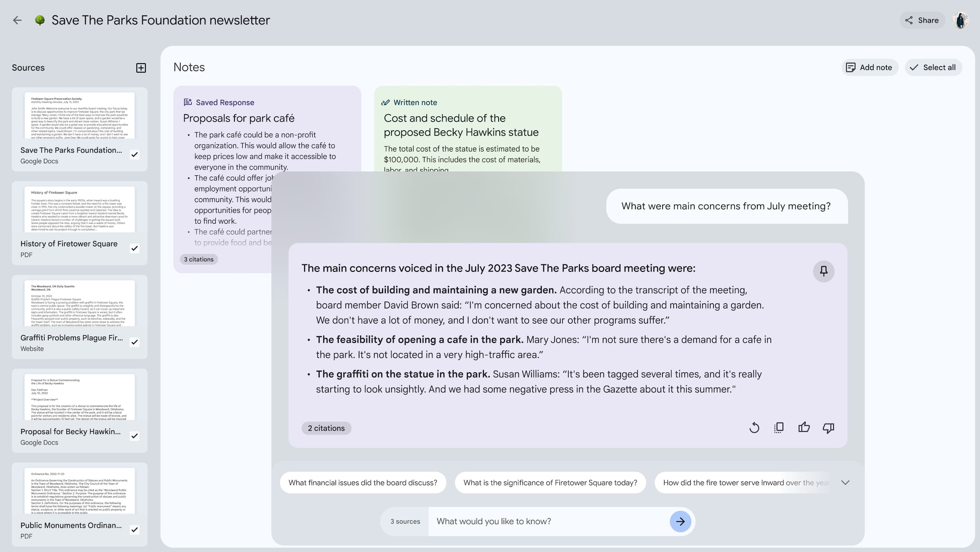Give thumbs down to response

tap(828, 428)
